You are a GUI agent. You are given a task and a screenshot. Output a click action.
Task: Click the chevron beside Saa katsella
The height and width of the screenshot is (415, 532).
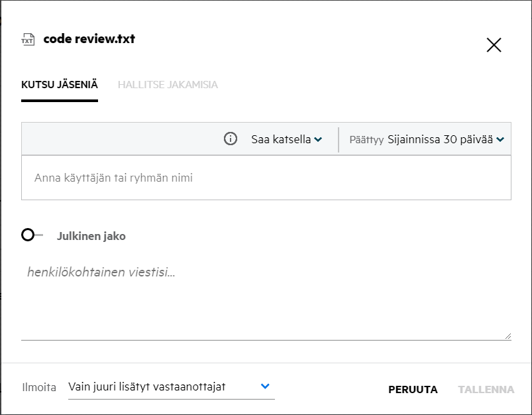pos(319,139)
